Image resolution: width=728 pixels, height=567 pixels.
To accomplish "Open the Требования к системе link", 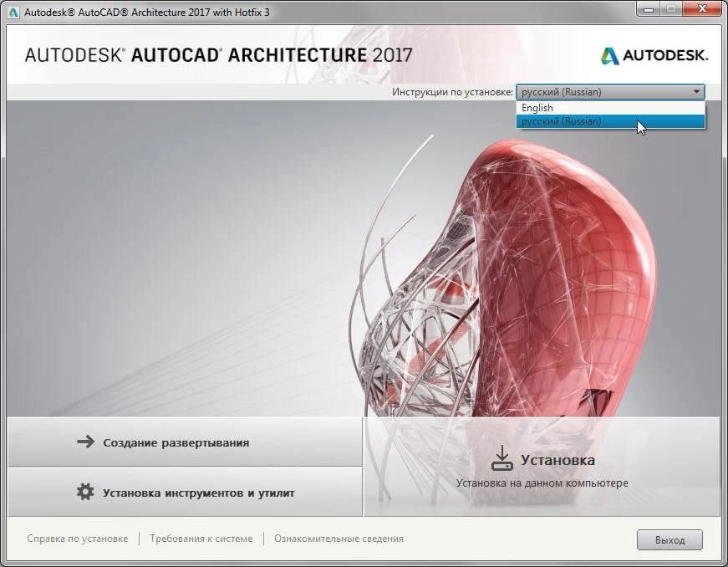I will click(x=201, y=539).
